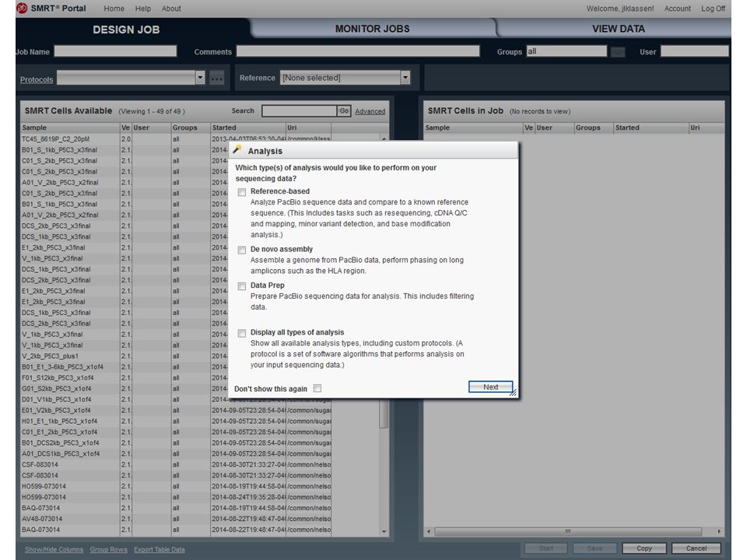Click the SMRT Portal logo icon

[22, 8]
